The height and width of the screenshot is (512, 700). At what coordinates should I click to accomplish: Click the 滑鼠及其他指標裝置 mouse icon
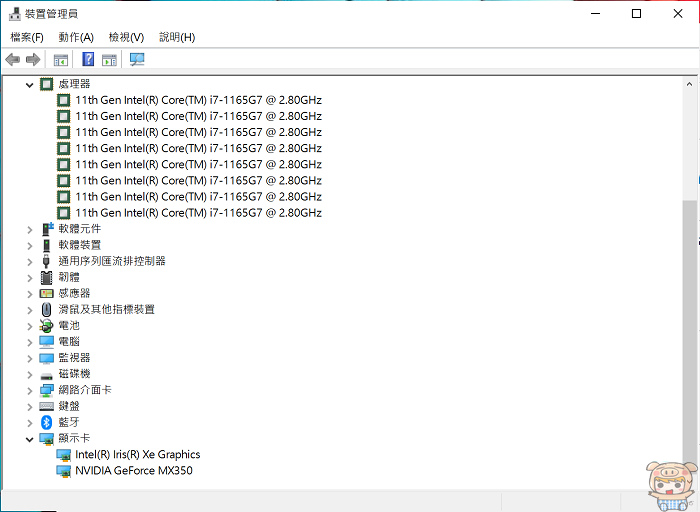pyautogui.click(x=46, y=309)
